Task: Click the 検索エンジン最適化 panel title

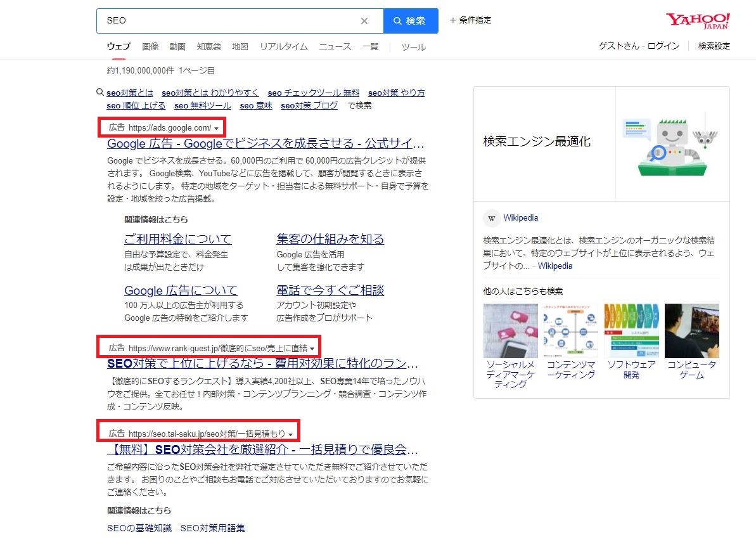Action: coord(537,141)
